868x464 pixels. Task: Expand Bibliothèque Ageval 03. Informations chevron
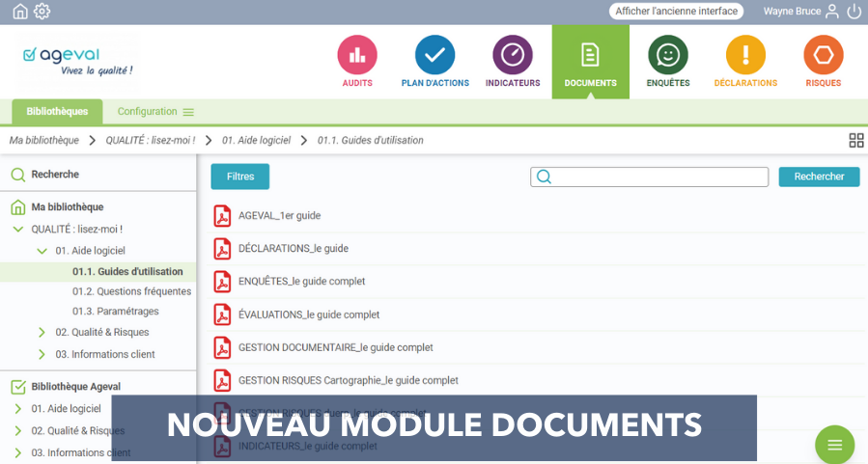[17, 453]
